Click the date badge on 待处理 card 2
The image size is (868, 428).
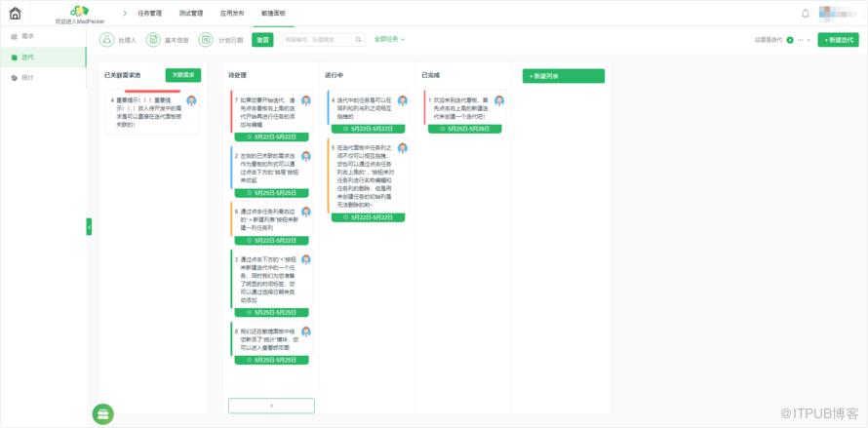pos(272,193)
